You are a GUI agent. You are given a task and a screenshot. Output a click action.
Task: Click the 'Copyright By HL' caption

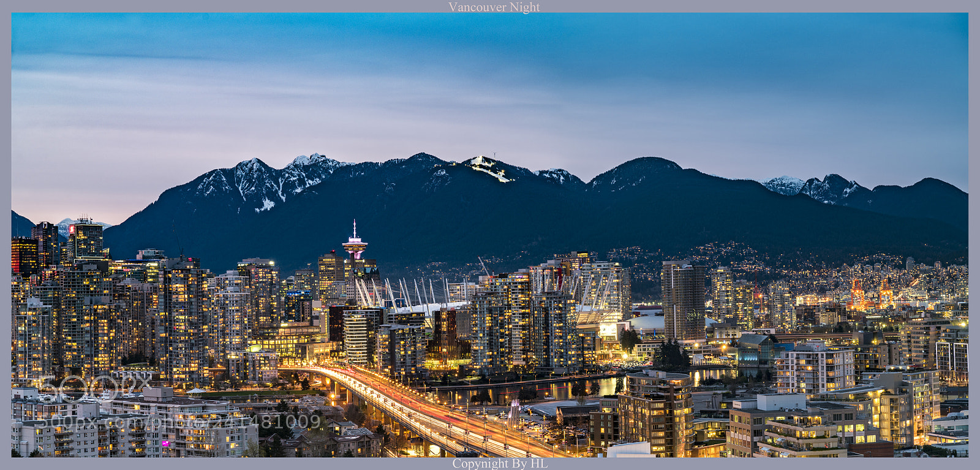tap(500, 464)
